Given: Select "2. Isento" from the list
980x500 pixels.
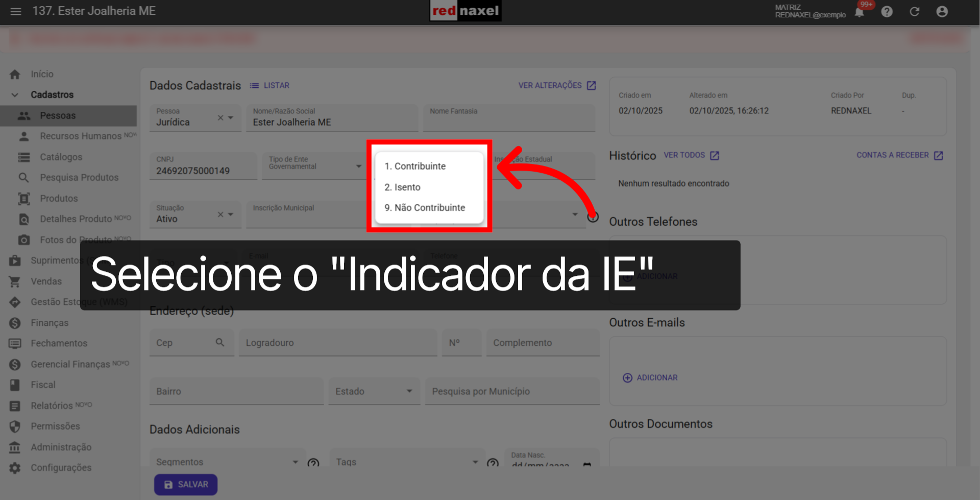Looking at the screenshot, I should [403, 187].
